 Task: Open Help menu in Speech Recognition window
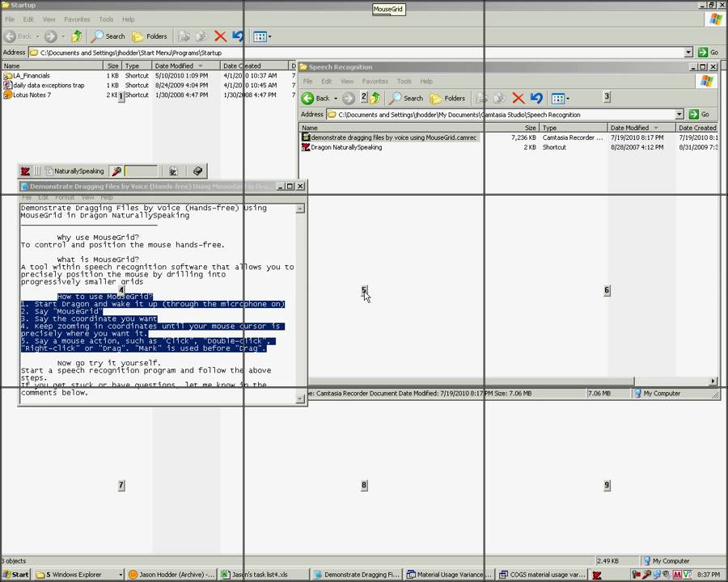[x=426, y=81]
